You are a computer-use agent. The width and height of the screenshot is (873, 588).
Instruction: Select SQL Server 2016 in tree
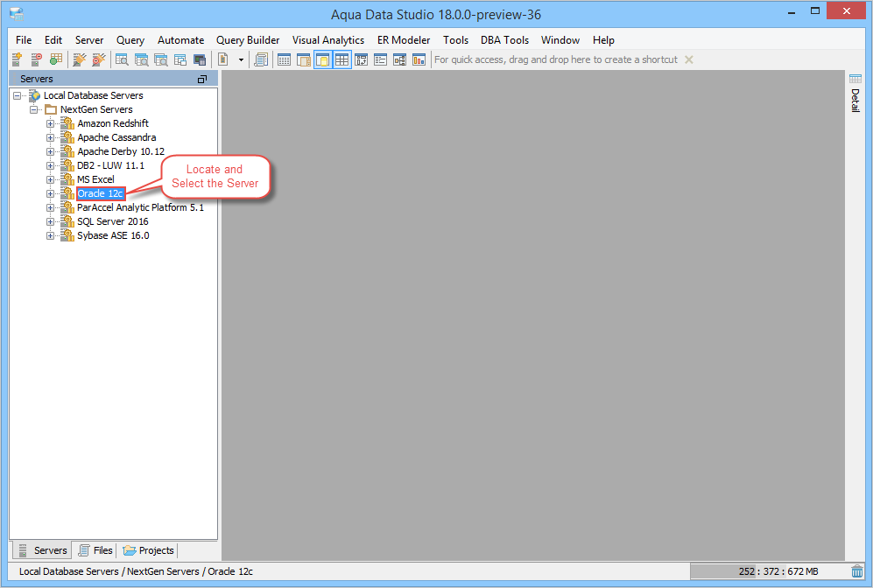(112, 221)
